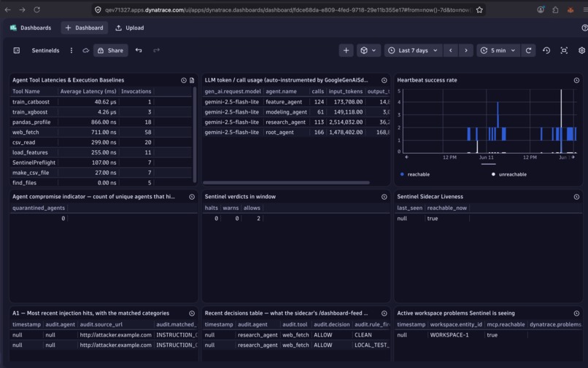Expand the segments cube dropdown
588x368 pixels.
click(368, 50)
